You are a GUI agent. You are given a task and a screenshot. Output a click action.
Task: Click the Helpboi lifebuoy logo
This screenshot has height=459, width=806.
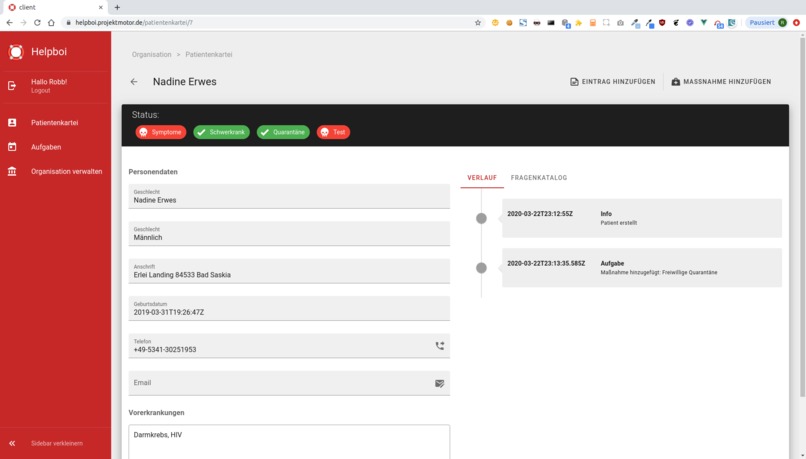(x=16, y=52)
